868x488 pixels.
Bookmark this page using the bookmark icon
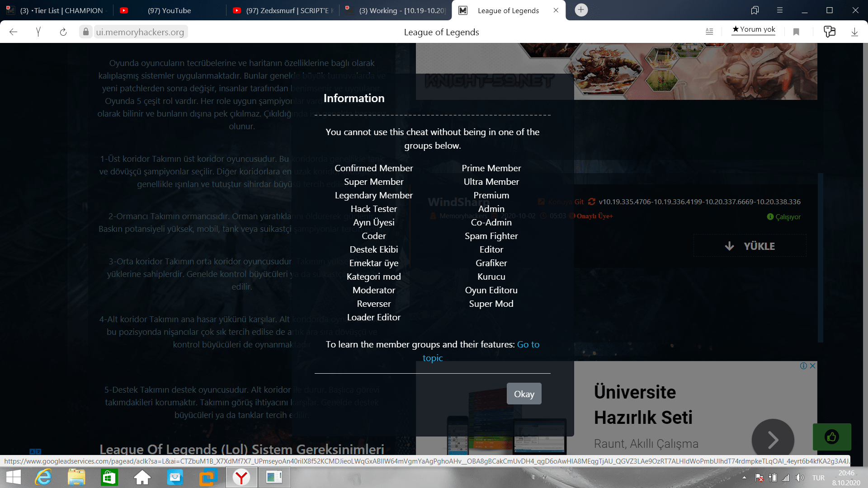(x=796, y=32)
